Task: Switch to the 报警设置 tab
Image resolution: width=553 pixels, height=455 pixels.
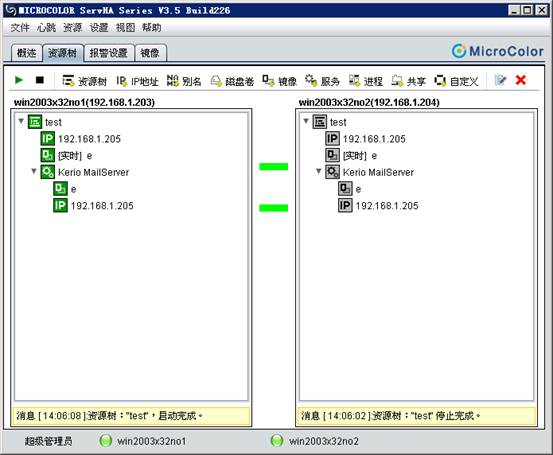Action: [x=109, y=53]
